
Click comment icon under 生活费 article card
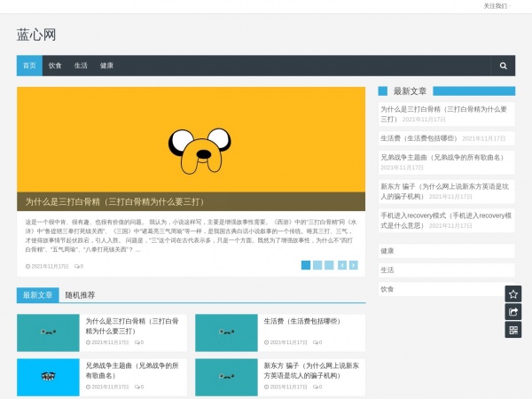(316, 341)
